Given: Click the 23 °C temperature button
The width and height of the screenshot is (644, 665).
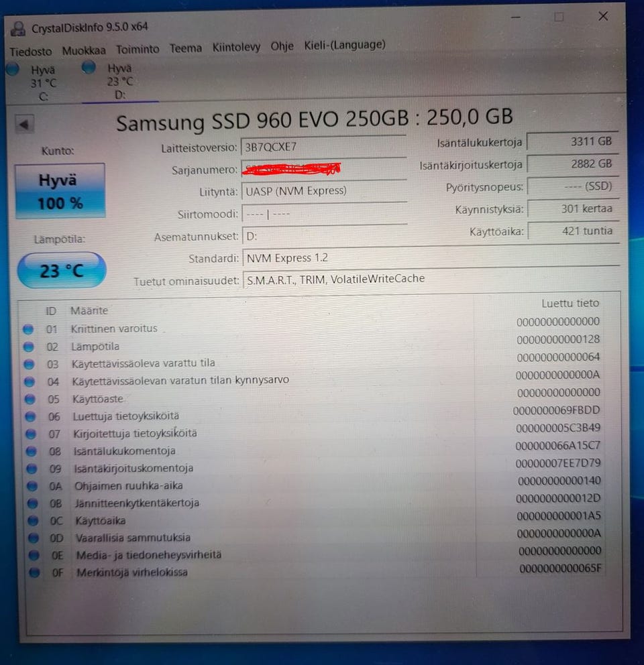Looking at the screenshot, I should pos(62,271).
